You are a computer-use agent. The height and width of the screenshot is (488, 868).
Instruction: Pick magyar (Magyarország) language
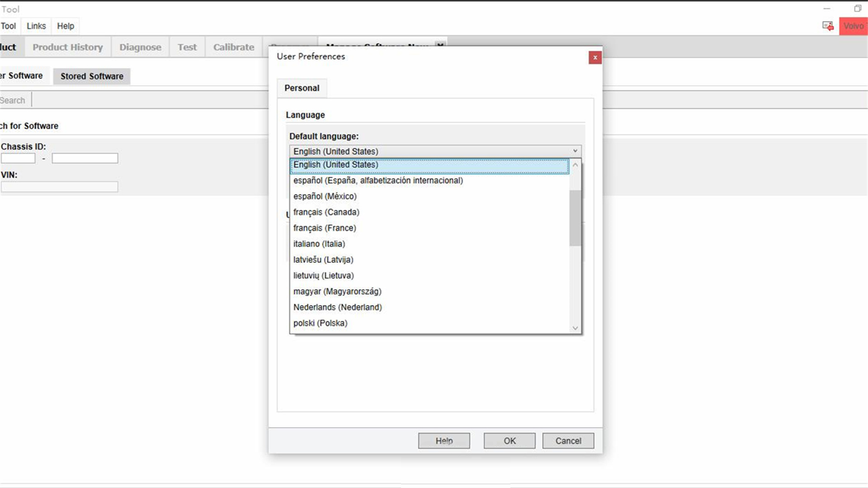[x=429, y=291]
